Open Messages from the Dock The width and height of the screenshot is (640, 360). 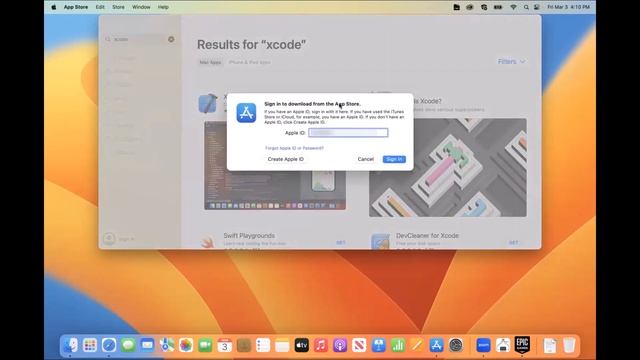tap(128, 345)
